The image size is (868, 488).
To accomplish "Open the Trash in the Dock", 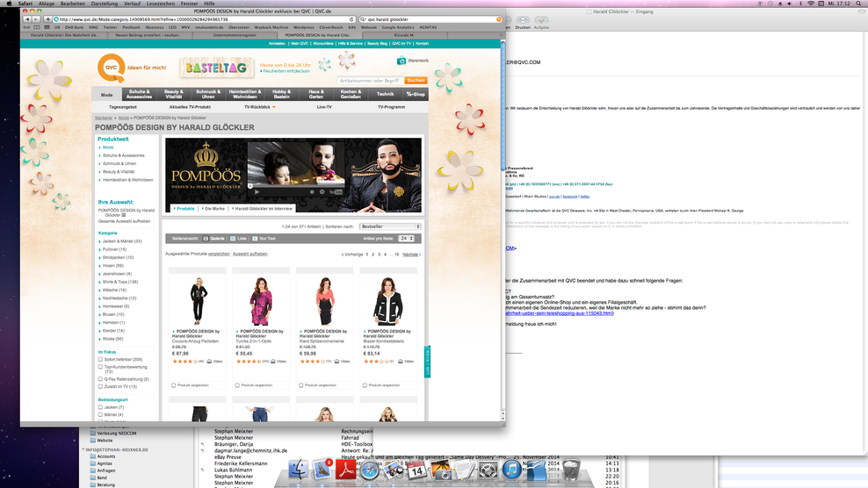I will 571,470.
